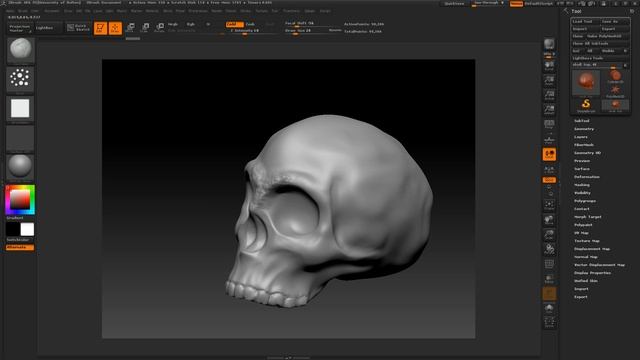Viewport: 640px width, 360px height.
Task: Toggle the Floor grid icon
Action: coord(549,140)
